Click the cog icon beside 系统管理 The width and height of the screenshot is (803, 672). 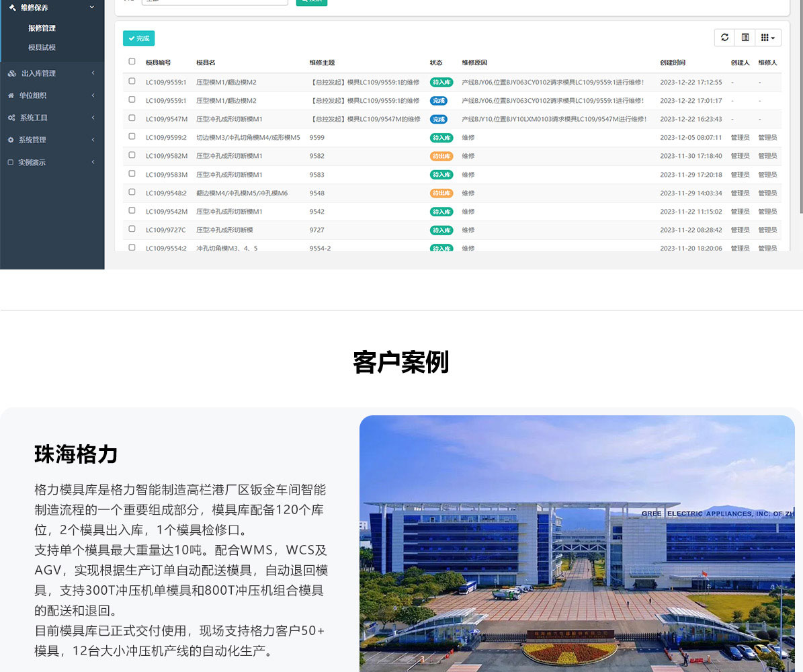[x=11, y=140]
